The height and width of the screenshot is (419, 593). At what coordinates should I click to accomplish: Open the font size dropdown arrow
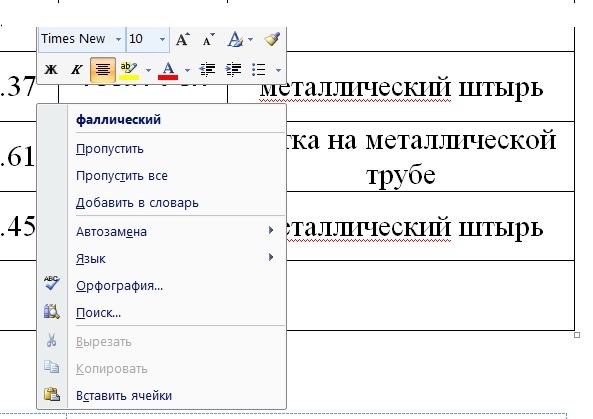162,39
